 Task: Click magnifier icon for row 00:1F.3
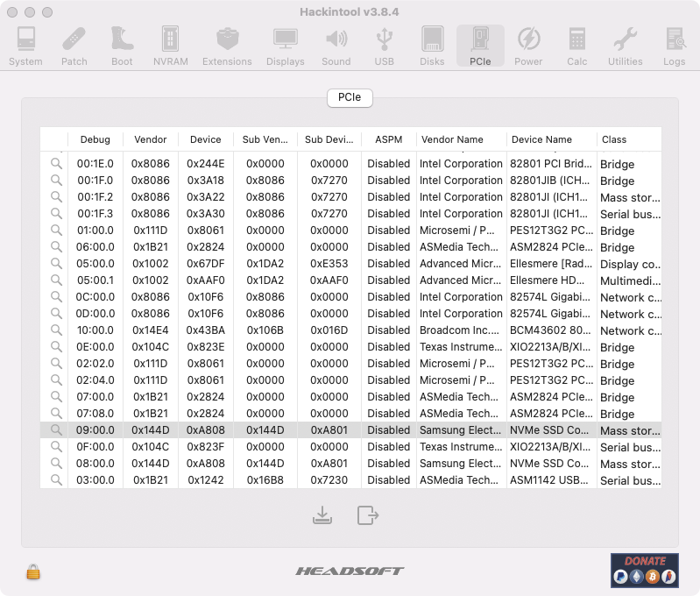tap(56, 214)
